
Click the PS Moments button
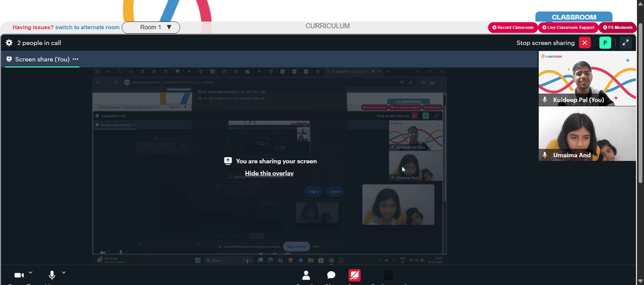tap(618, 28)
